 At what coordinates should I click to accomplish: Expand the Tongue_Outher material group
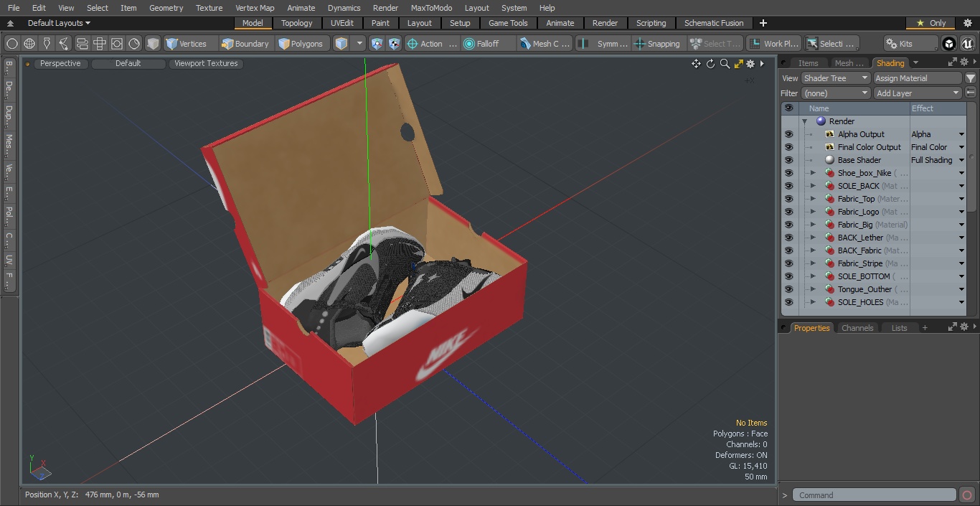coord(813,289)
